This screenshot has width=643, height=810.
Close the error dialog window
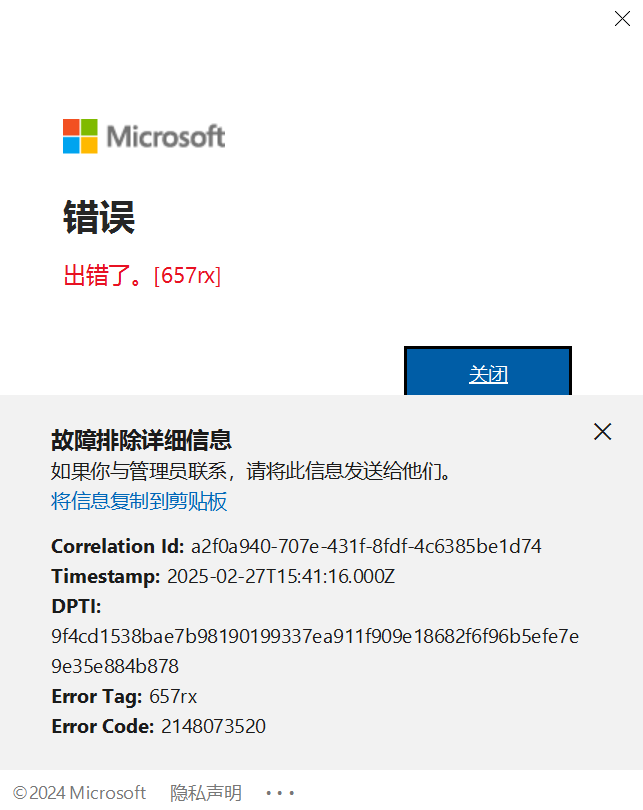[x=622, y=19]
